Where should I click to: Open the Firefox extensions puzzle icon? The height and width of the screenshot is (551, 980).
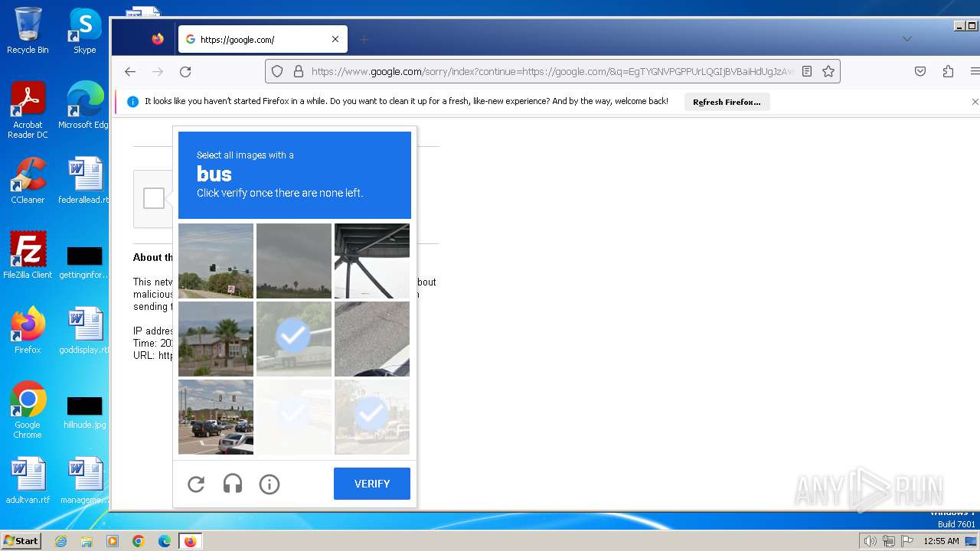coord(948,71)
